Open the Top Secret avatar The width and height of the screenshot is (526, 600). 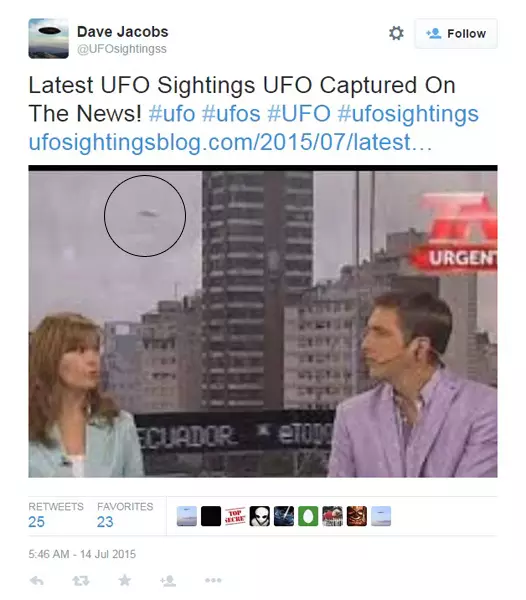[x=235, y=516]
